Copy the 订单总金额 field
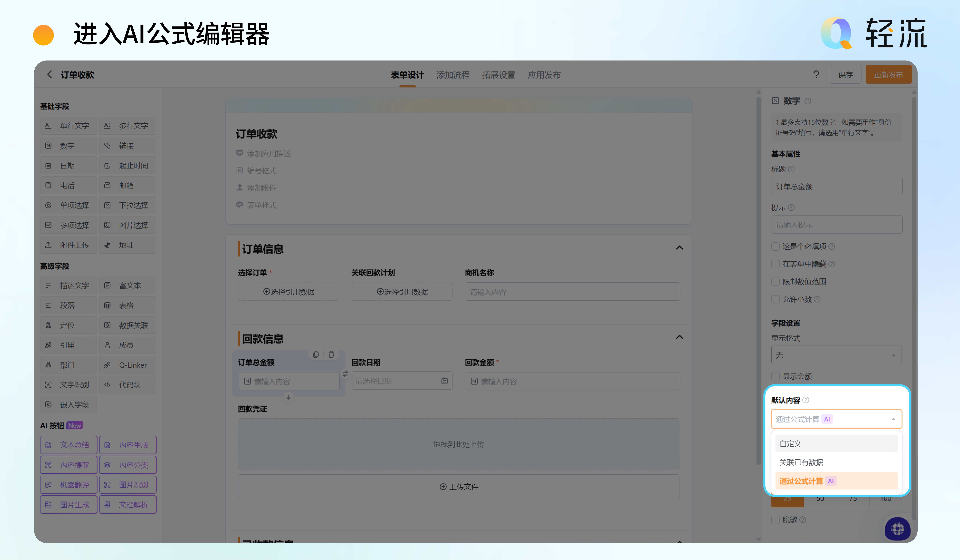 coord(316,354)
